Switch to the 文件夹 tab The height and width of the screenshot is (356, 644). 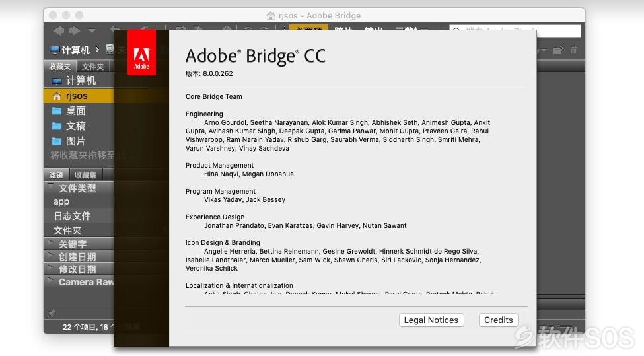[93, 67]
